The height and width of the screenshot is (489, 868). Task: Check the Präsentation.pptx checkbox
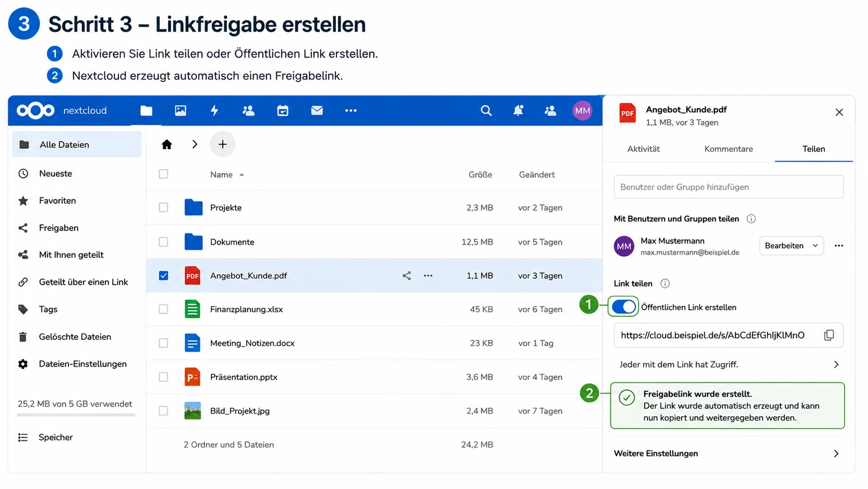click(x=164, y=377)
